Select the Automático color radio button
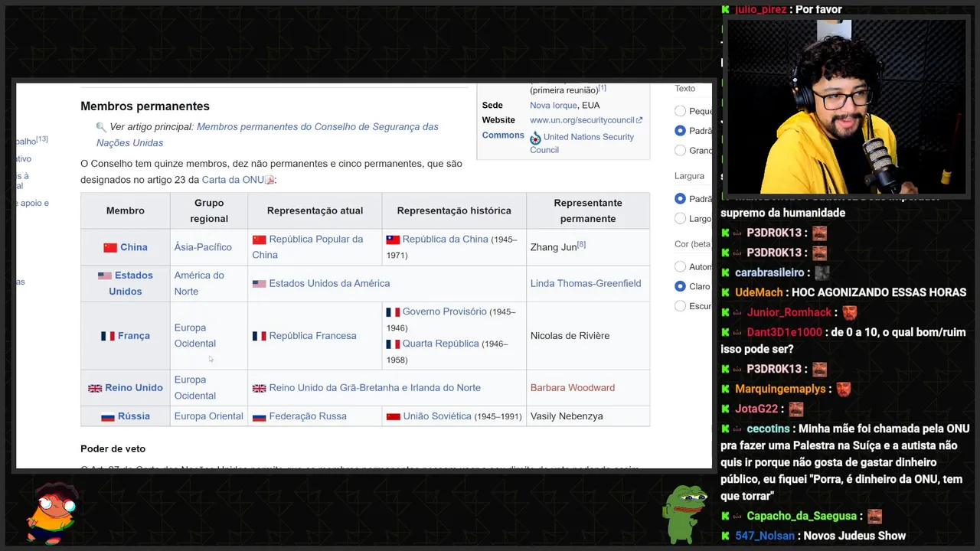 pos(680,267)
